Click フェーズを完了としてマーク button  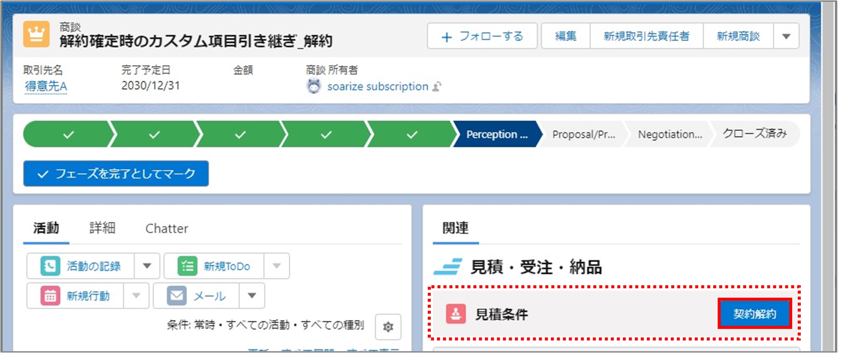116,174
